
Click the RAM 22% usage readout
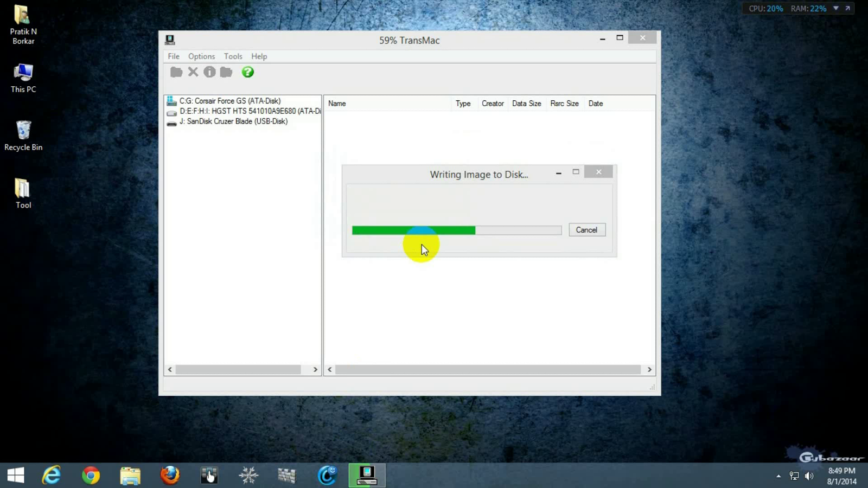808,9
